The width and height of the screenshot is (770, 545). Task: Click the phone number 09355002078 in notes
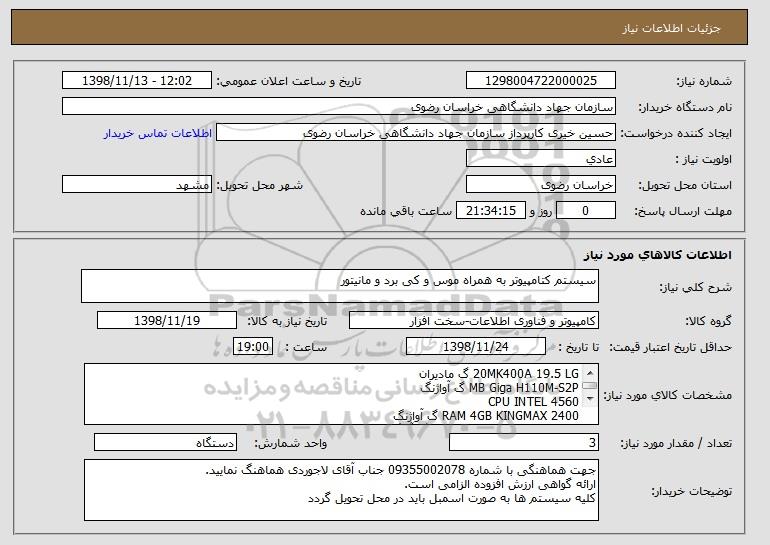[x=426, y=470]
